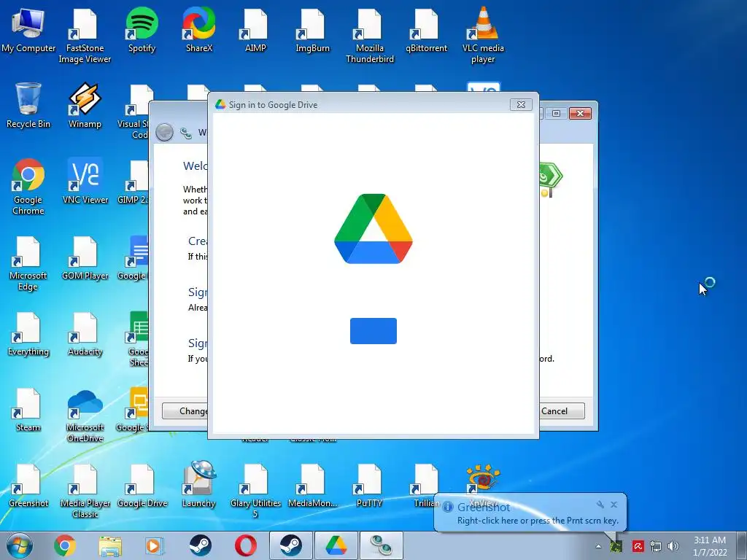Open the PuTTY desktop shortcut
The image size is (747, 560).
pyautogui.click(x=369, y=485)
